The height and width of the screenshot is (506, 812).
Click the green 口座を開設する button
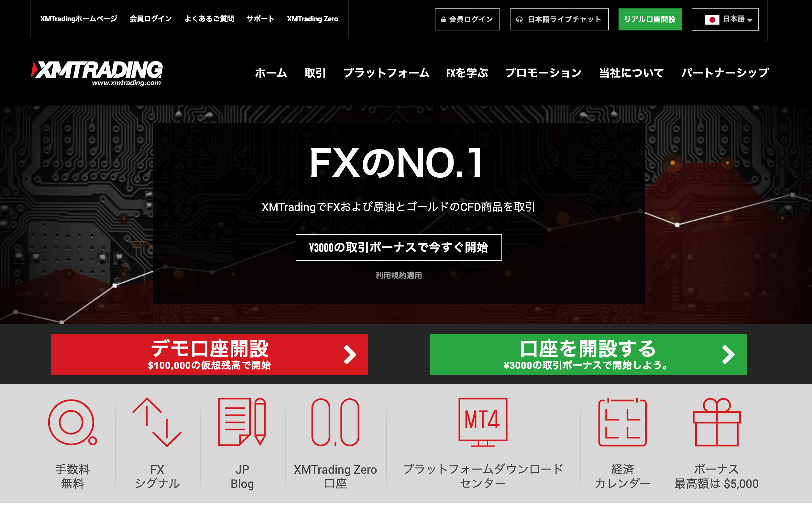pyautogui.click(x=588, y=354)
